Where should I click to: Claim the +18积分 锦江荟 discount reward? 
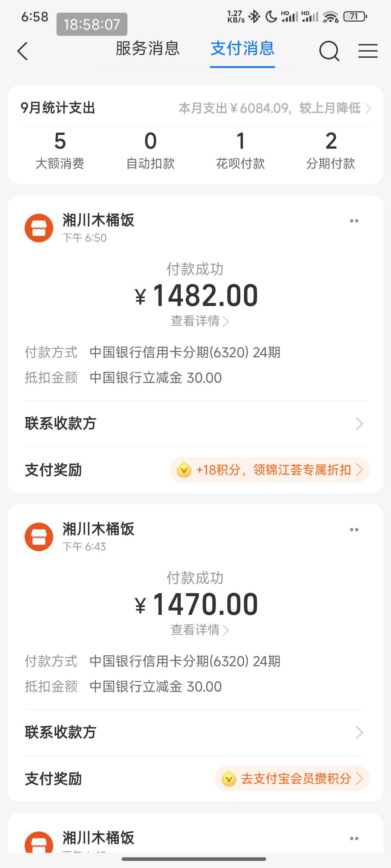point(270,470)
